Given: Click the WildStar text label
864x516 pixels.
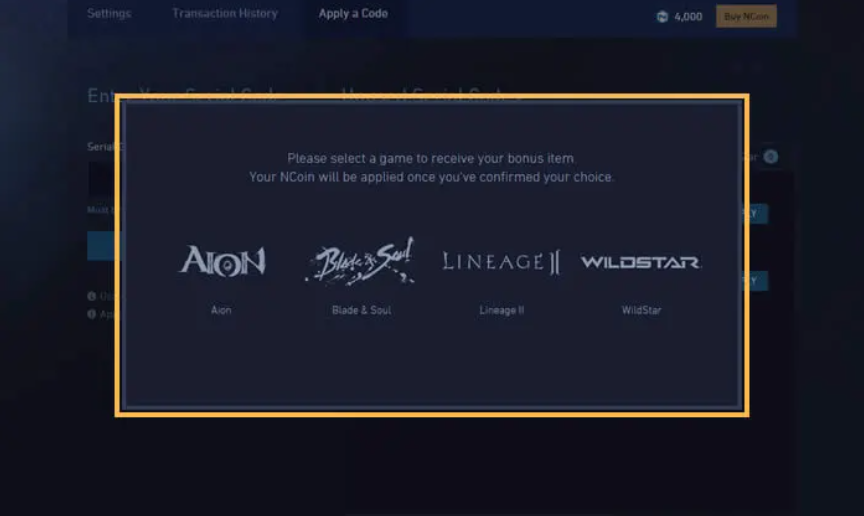Looking at the screenshot, I should point(641,310).
